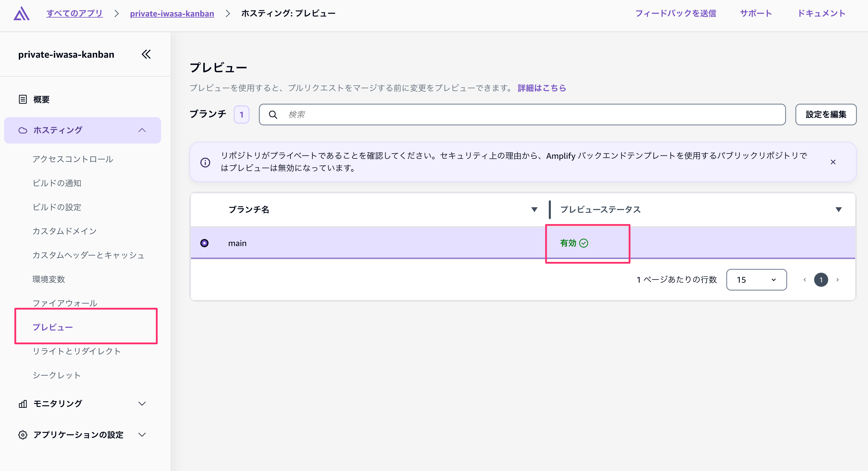
Task: Open ビルドの通知 in the sidebar
Action: pyautogui.click(x=57, y=183)
